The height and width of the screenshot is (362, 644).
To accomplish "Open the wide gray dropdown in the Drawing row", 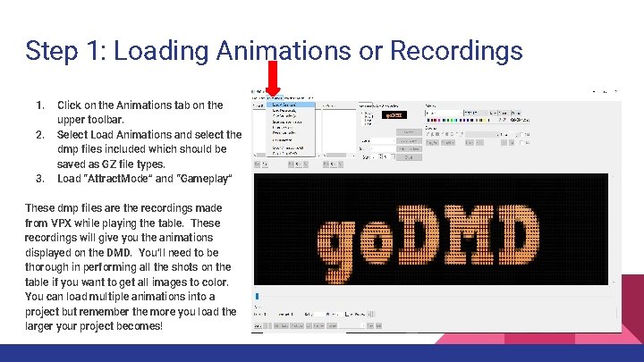I will point(482,135).
